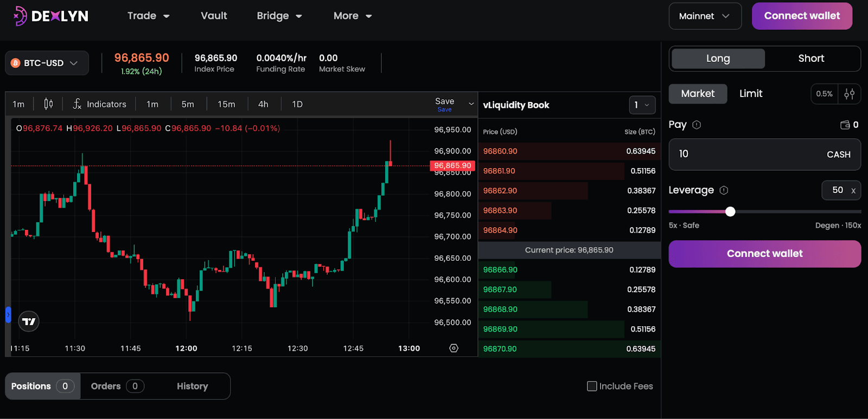Switch to the Orders tab
This screenshot has height=419, width=868.
click(x=117, y=386)
